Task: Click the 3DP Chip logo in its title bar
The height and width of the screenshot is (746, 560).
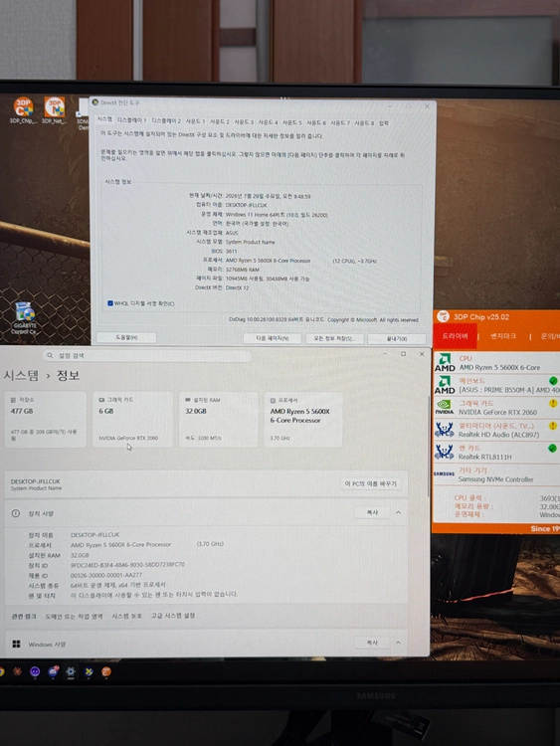Action: [444, 316]
